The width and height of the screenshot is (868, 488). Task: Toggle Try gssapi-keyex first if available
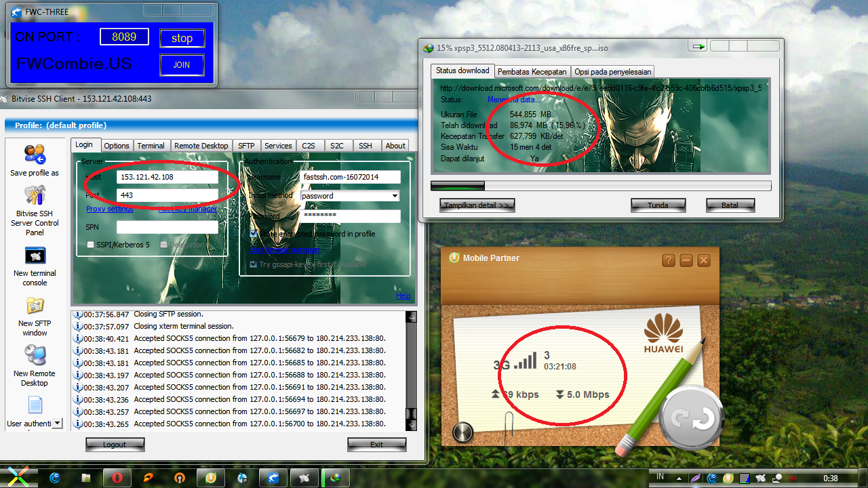[x=254, y=264]
